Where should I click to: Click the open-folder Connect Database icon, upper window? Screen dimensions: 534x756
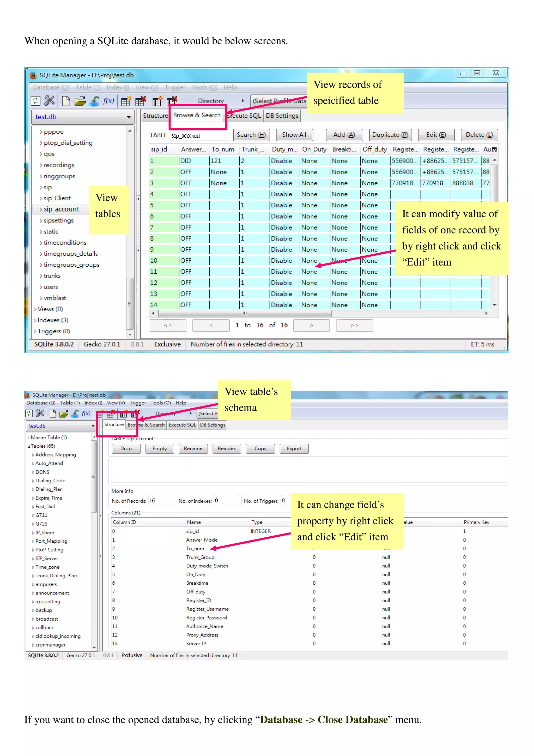pos(80,101)
